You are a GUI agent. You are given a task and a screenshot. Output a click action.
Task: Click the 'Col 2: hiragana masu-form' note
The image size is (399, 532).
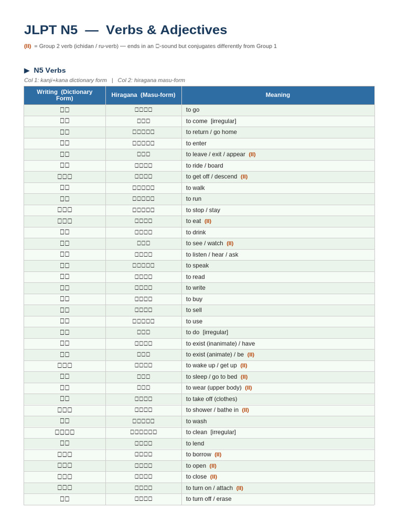pyautogui.click(x=151, y=80)
